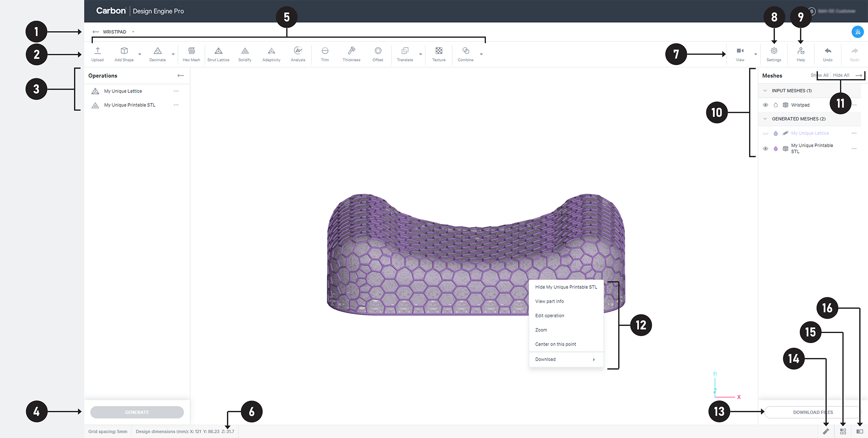Screen dimensions: 868x438
Task: Collapse the Operations panel arrow
Action: [x=181, y=75]
